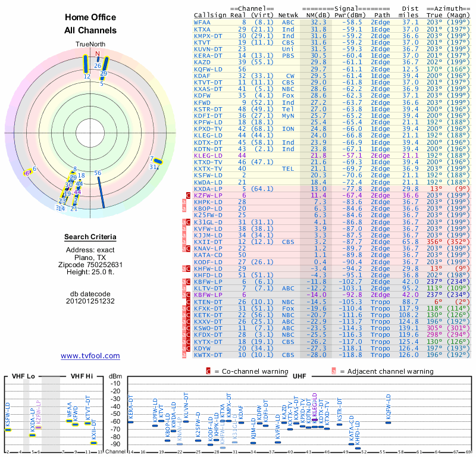Open the www.tvfool.com link
Screen dimensions: 476x457
click(x=90, y=356)
